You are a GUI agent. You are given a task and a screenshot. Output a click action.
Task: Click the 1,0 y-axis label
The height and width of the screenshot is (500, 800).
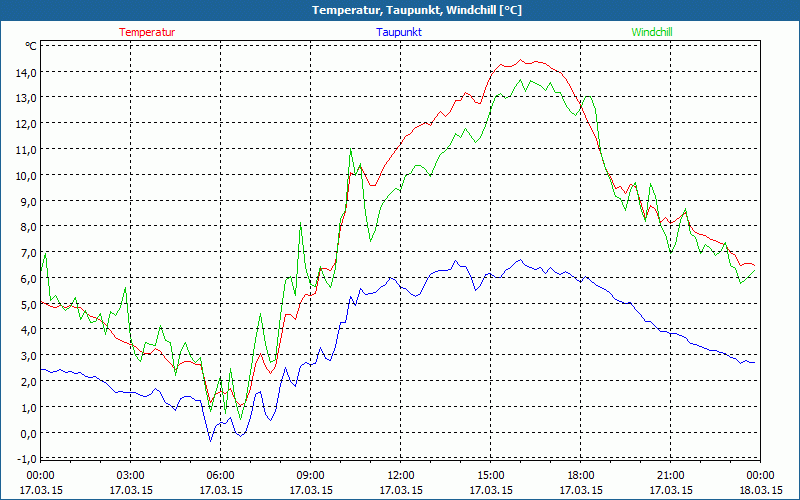pyautogui.click(x=28, y=408)
